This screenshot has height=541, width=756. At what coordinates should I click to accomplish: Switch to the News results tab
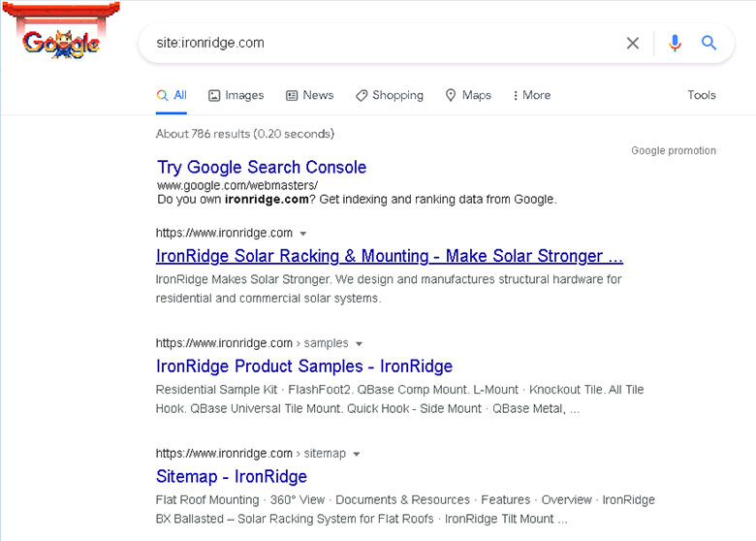click(x=309, y=95)
